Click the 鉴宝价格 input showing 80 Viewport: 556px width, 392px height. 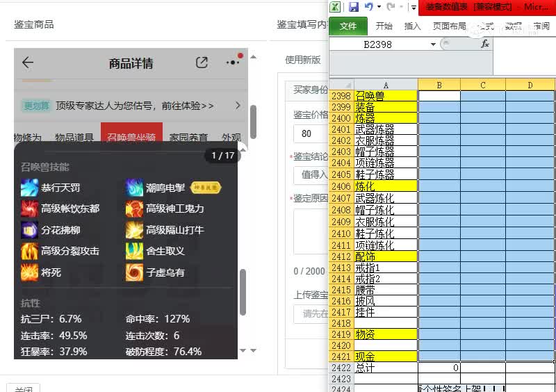click(311, 133)
